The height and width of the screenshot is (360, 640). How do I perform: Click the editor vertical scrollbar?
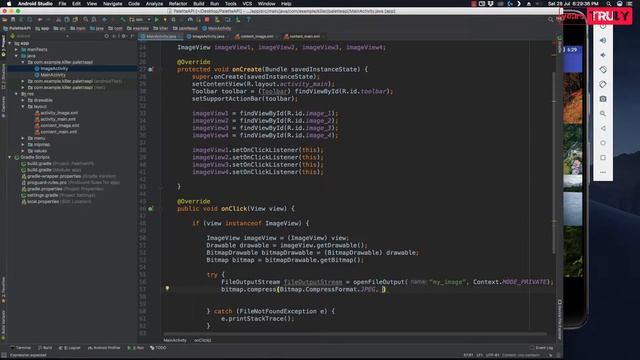[554, 163]
